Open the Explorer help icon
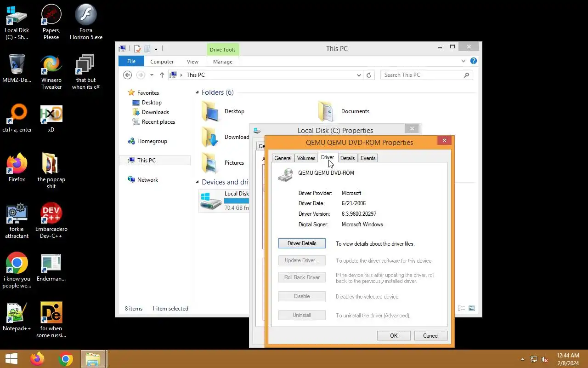The height and width of the screenshot is (368, 588). 474,61
